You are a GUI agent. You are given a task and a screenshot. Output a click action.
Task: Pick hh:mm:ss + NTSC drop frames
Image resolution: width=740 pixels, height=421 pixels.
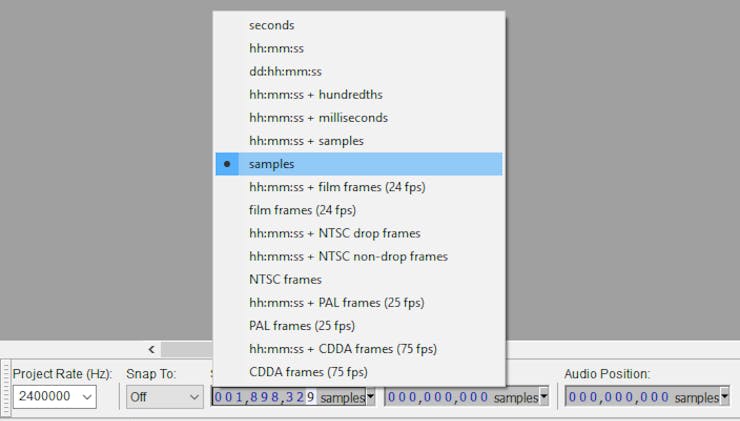pos(359,233)
